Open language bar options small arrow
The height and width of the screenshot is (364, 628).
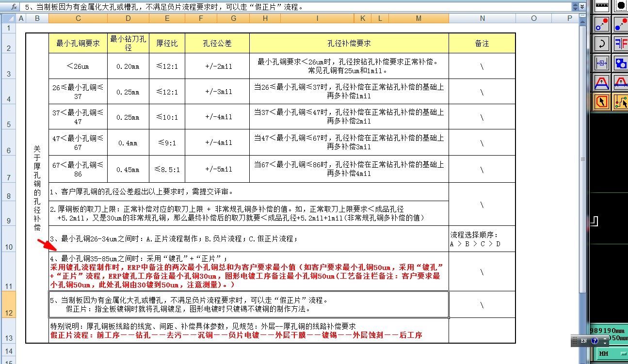tap(604, 343)
